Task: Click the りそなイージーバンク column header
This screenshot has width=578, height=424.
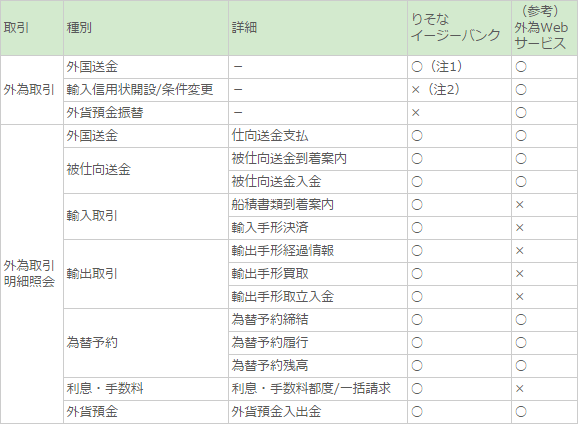Action: (459, 28)
